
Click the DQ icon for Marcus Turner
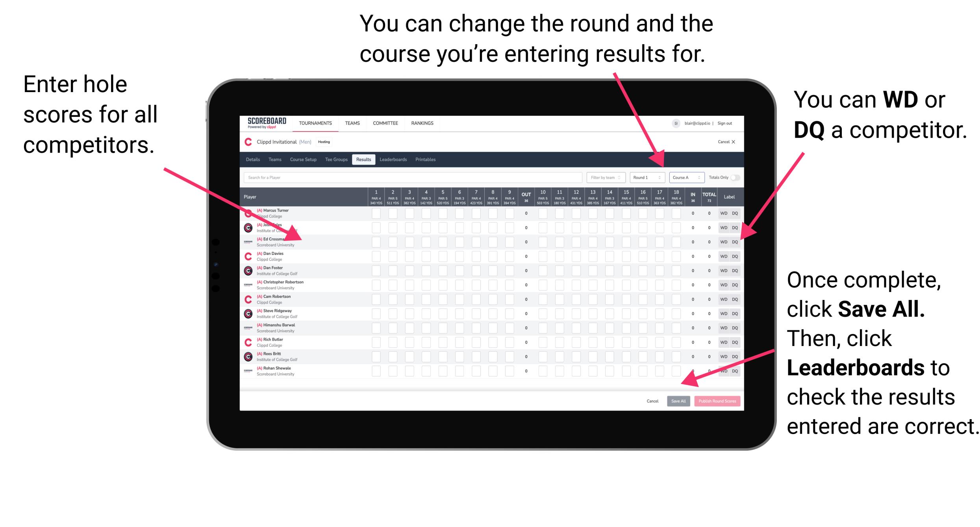(x=734, y=214)
